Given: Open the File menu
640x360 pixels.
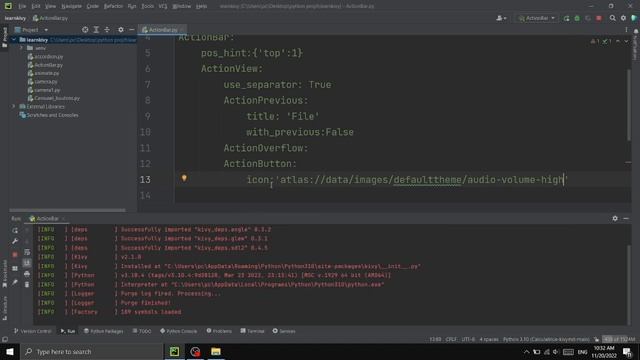Looking at the screenshot, I should coord(22,6).
